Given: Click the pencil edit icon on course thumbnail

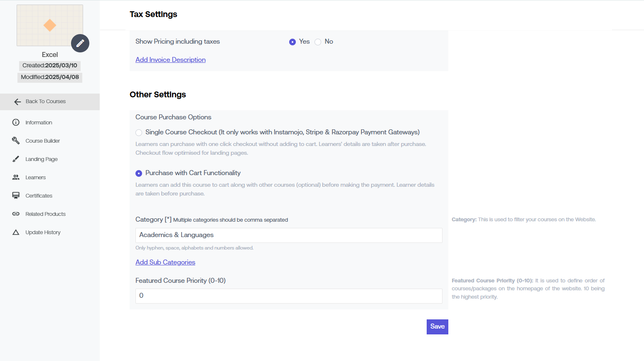Looking at the screenshot, I should (x=80, y=43).
